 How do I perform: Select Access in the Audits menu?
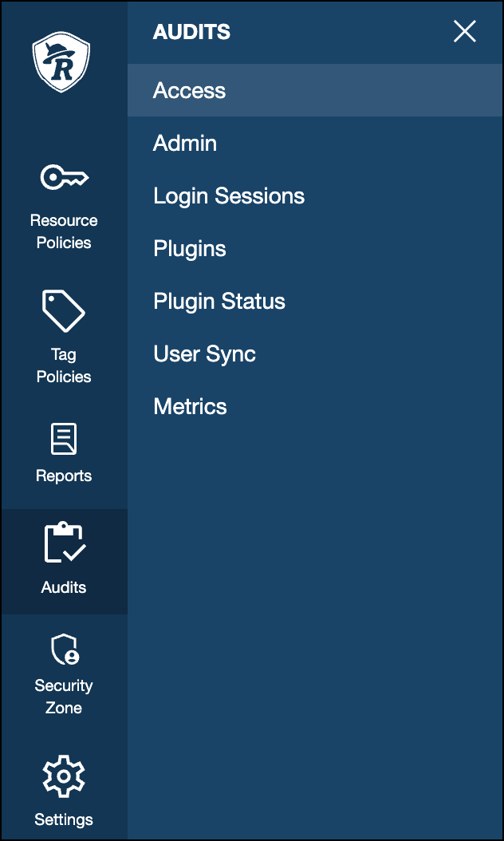tap(189, 91)
